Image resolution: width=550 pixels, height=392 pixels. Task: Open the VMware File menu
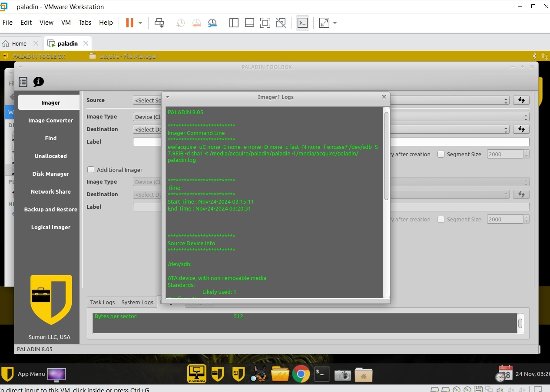(8, 23)
